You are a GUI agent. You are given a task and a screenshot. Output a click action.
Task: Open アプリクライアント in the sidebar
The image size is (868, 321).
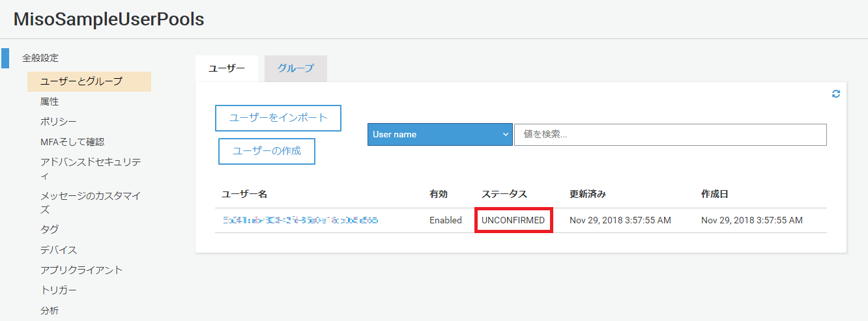(x=81, y=270)
